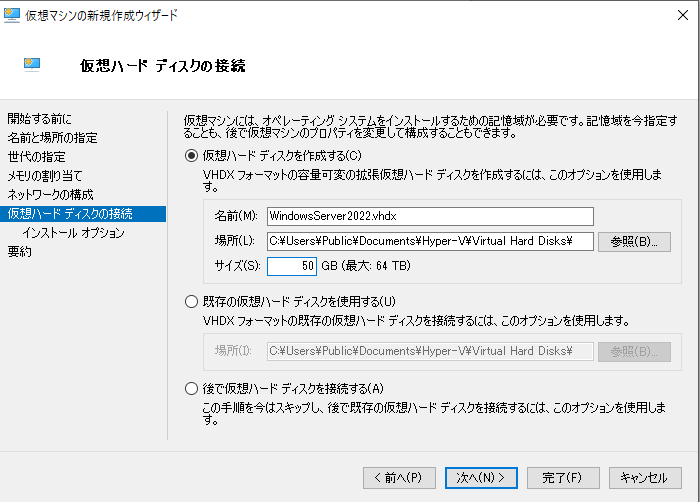Open 名前と場所の指定 step in sidebar
The width and height of the screenshot is (700, 502).
click(52, 138)
